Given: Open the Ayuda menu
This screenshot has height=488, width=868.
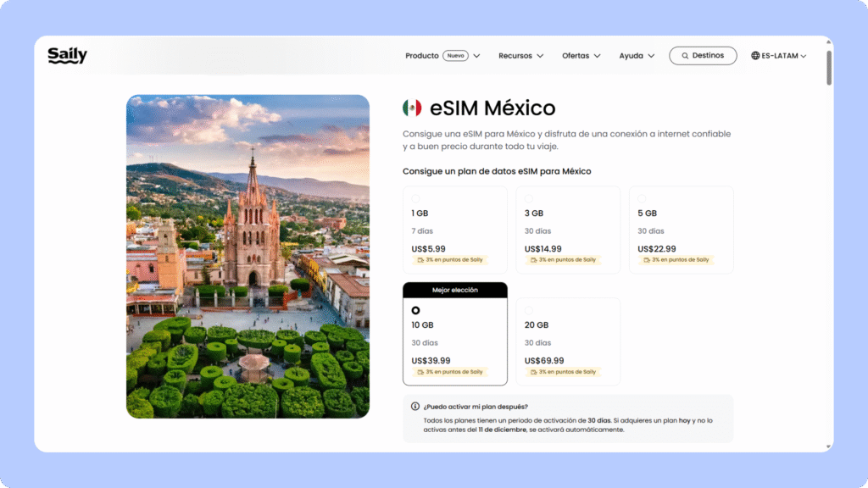Looking at the screenshot, I should [x=637, y=56].
